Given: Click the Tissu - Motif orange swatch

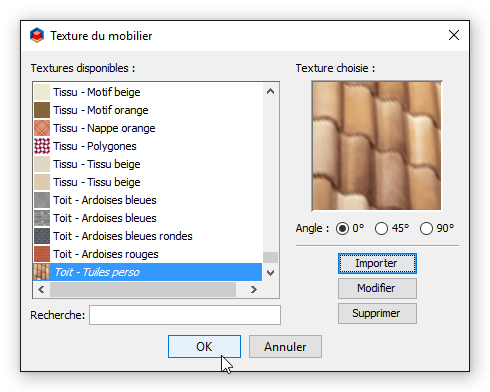Looking at the screenshot, I should (42, 110).
